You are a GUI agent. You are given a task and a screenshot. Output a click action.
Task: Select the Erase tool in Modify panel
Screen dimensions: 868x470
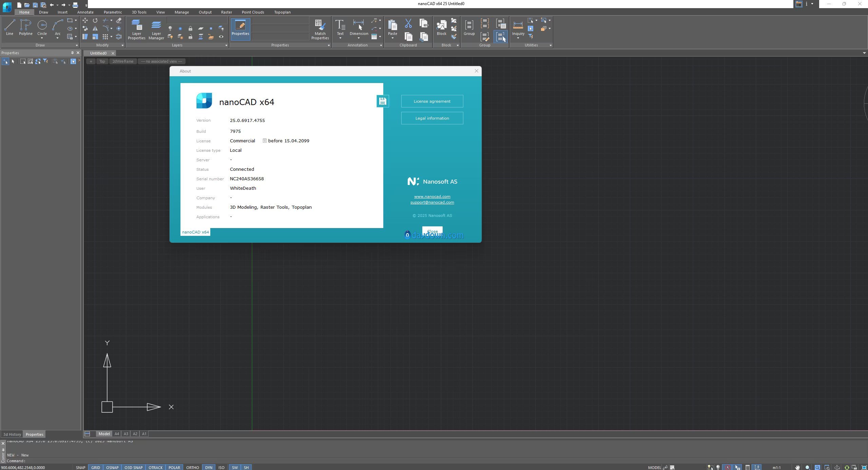click(x=119, y=20)
